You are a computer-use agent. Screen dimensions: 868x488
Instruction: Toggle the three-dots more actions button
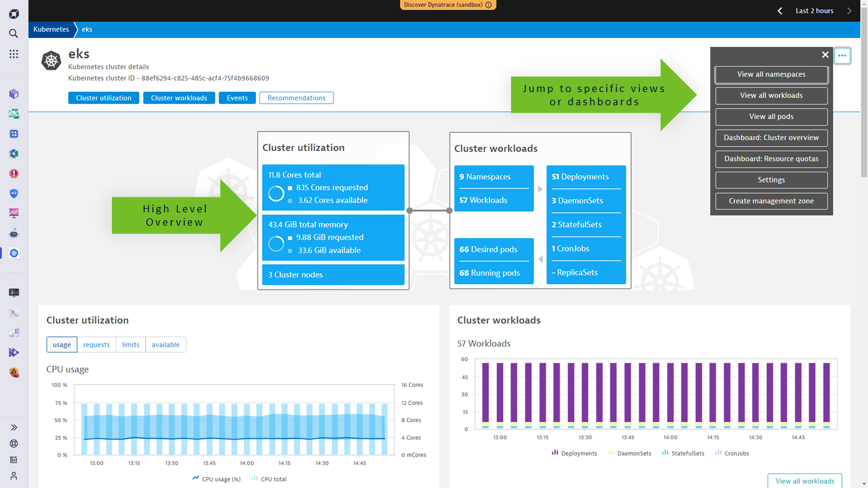pyautogui.click(x=842, y=56)
